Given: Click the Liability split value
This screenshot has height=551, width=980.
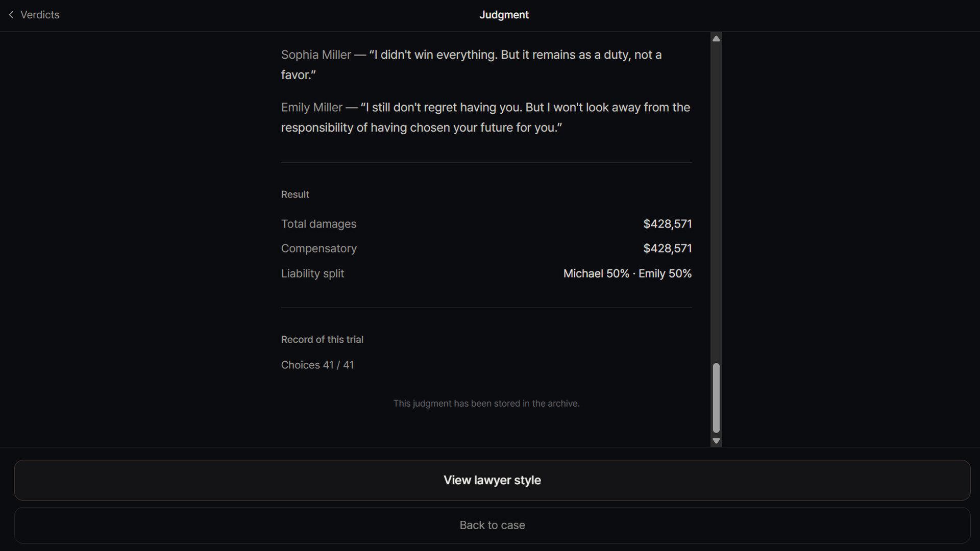Looking at the screenshot, I should pos(627,273).
